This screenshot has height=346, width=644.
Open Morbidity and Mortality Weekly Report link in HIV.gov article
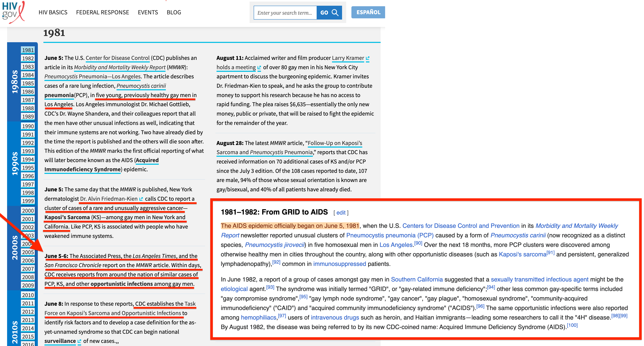(x=120, y=67)
